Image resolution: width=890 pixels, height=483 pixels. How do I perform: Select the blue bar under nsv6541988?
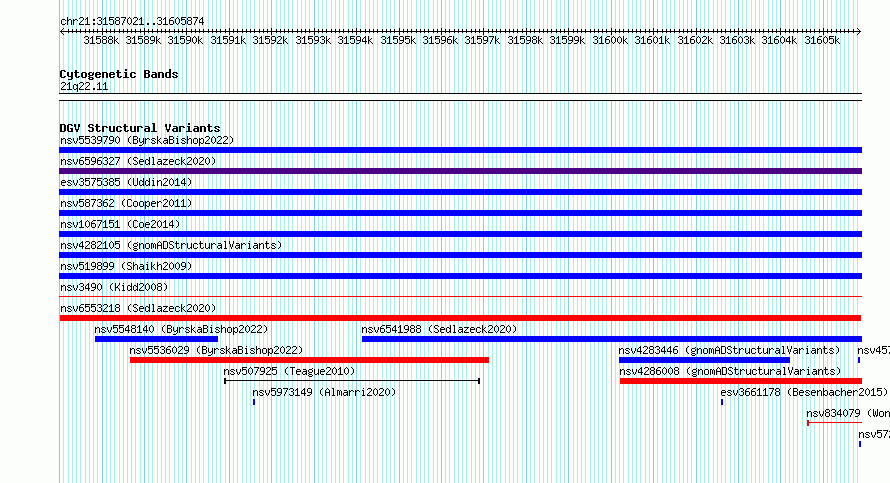click(612, 339)
